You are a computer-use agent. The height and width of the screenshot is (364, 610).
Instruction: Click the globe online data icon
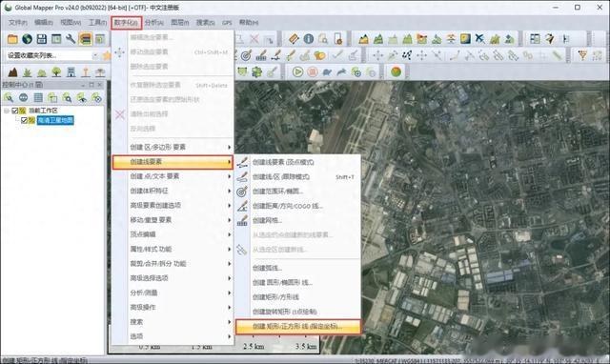click(x=28, y=38)
